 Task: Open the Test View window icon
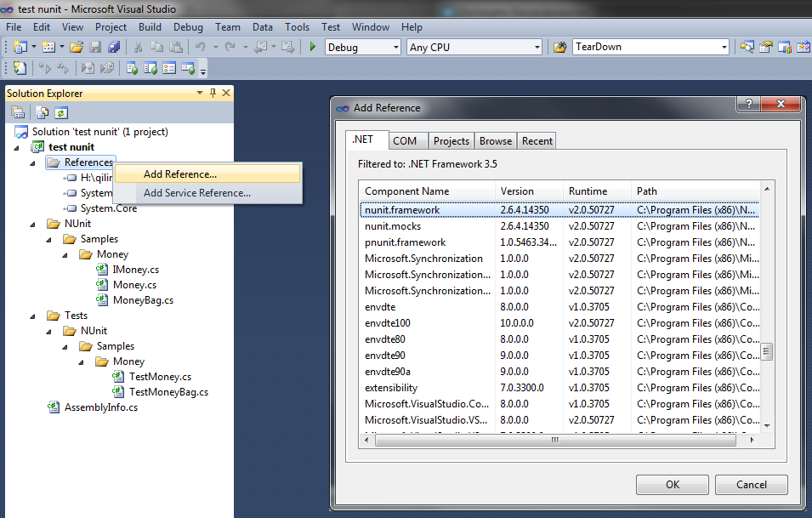[x=132, y=68]
